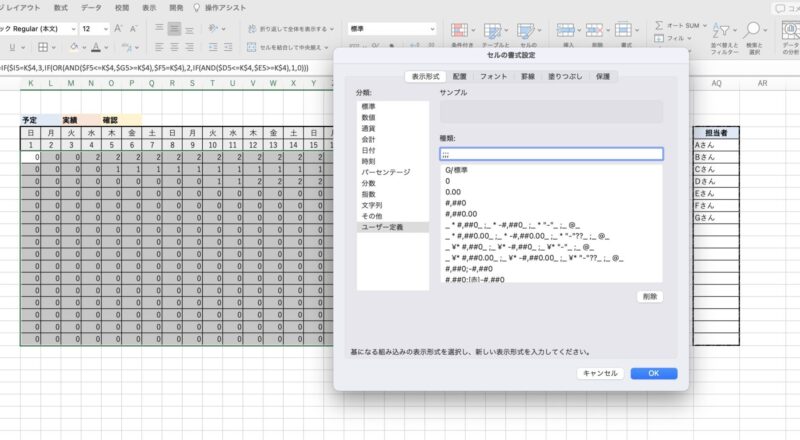This screenshot has width=800, height=440.
Task: Click the delete cells (削除) icon
Action: (x=594, y=30)
